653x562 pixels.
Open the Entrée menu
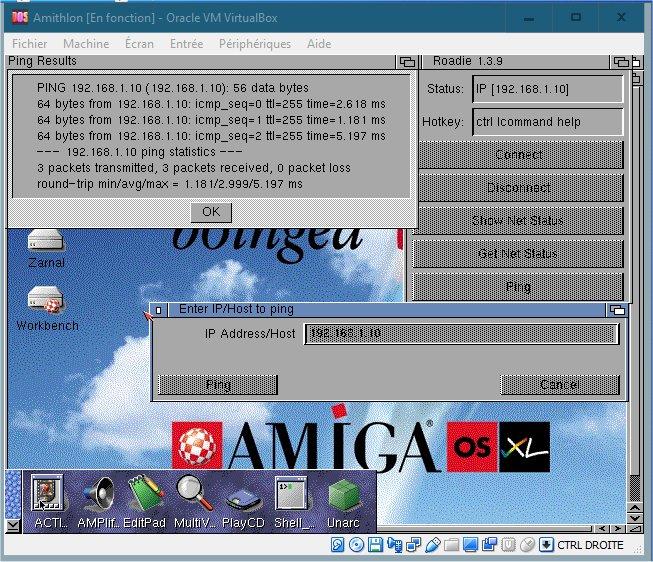186,44
